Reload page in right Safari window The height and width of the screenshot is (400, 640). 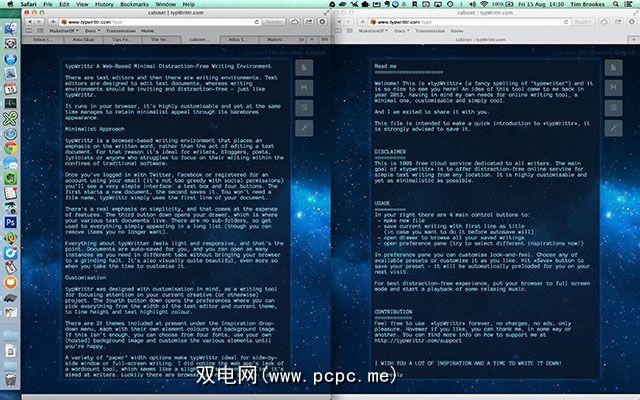(566, 22)
